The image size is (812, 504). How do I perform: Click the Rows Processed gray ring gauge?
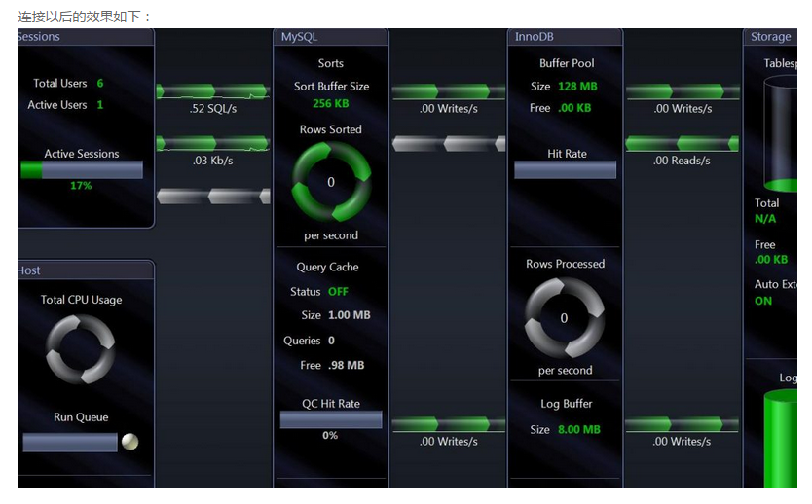pos(565,317)
